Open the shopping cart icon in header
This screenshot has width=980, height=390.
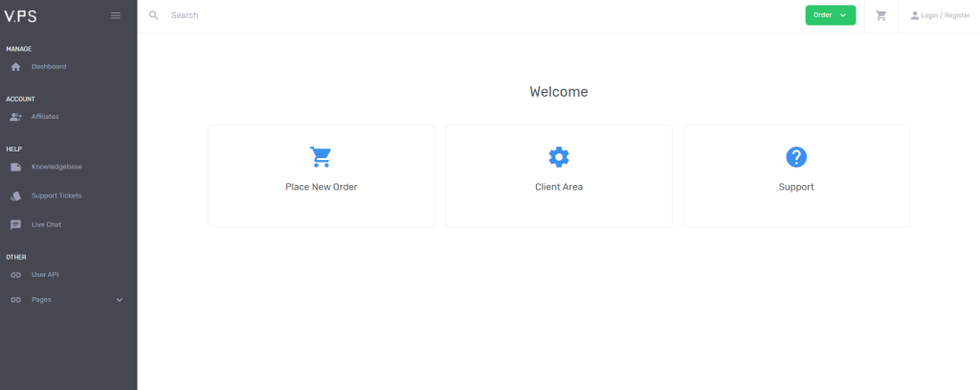pyautogui.click(x=881, y=15)
